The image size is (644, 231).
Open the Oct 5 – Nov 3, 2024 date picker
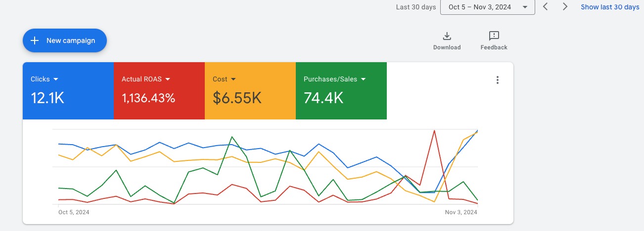point(487,7)
